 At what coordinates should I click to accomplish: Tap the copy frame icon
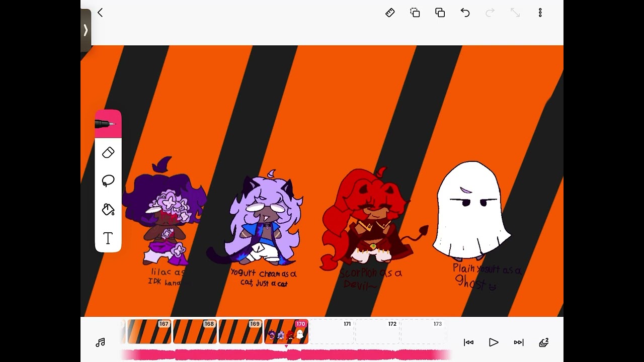(415, 13)
